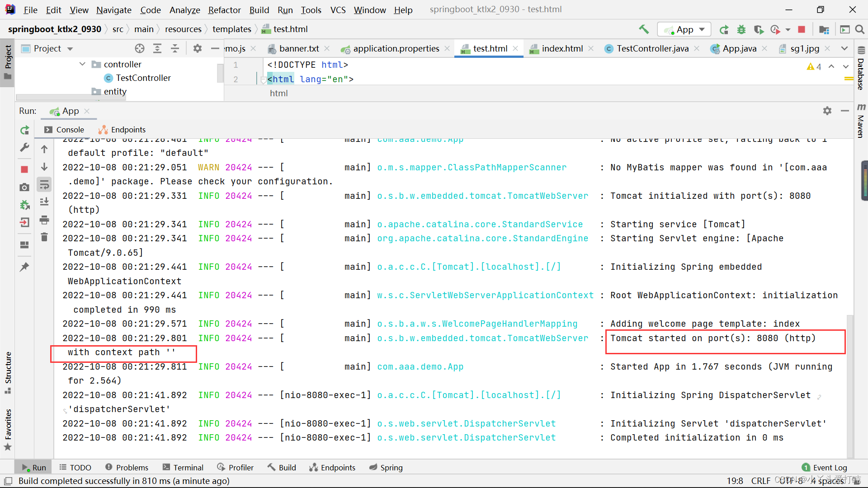Fold the html tag in the gutter
Screen dimensions: 868x488
[x=263, y=80]
